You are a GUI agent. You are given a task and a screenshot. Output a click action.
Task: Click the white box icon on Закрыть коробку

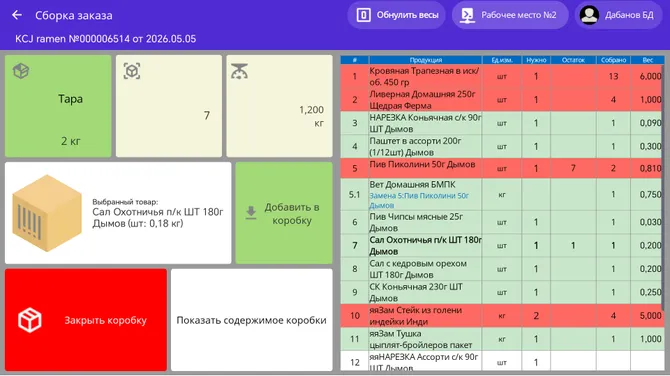[30, 320]
